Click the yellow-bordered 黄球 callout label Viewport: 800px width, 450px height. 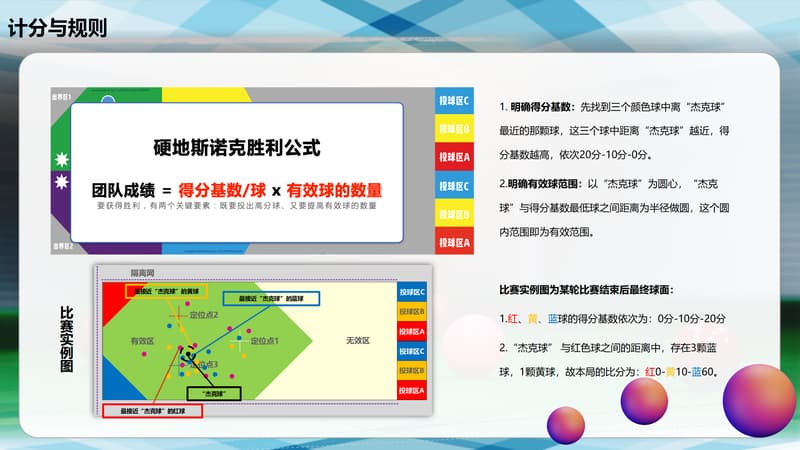click(165, 291)
